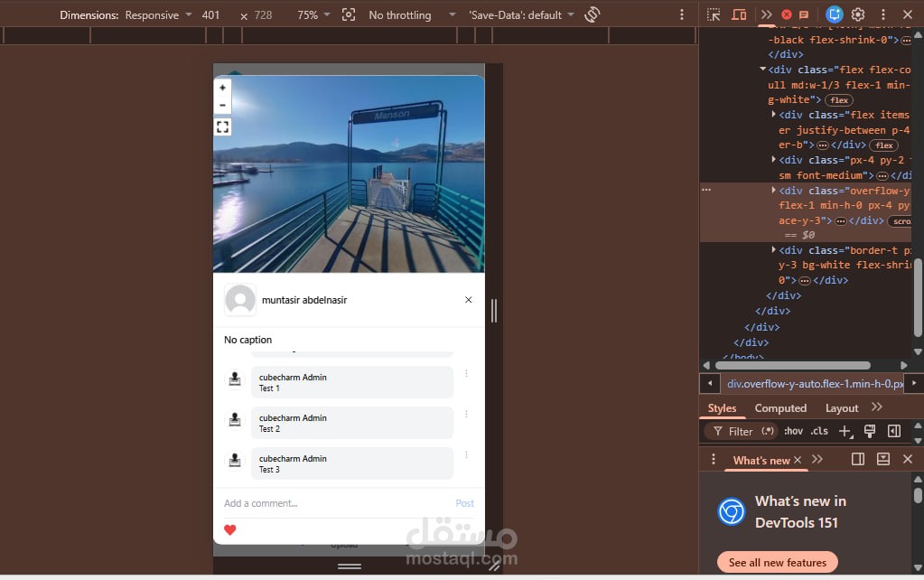This screenshot has height=580, width=924.
Task: Open the No throttling dropdown
Action: [x=412, y=14]
